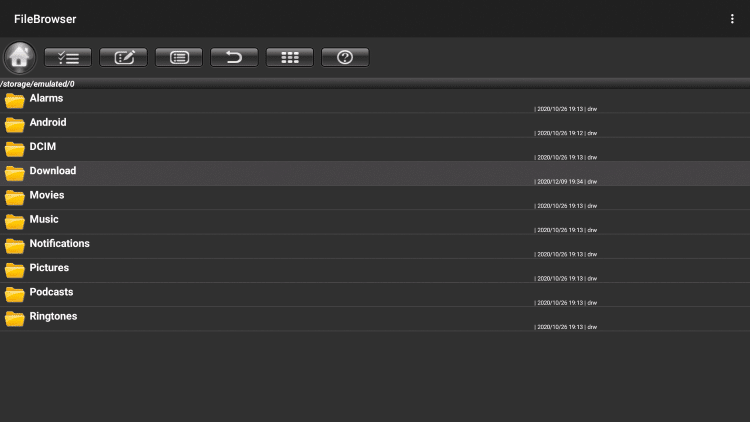Open the Movies folder
Viewport: 750px width, 422px height.
coord(46,196)
